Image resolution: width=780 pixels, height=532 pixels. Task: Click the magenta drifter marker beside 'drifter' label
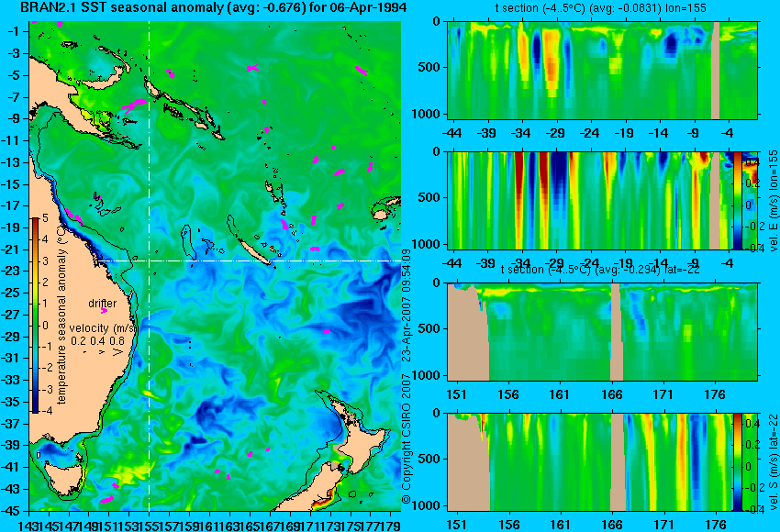tap(104, 311)
